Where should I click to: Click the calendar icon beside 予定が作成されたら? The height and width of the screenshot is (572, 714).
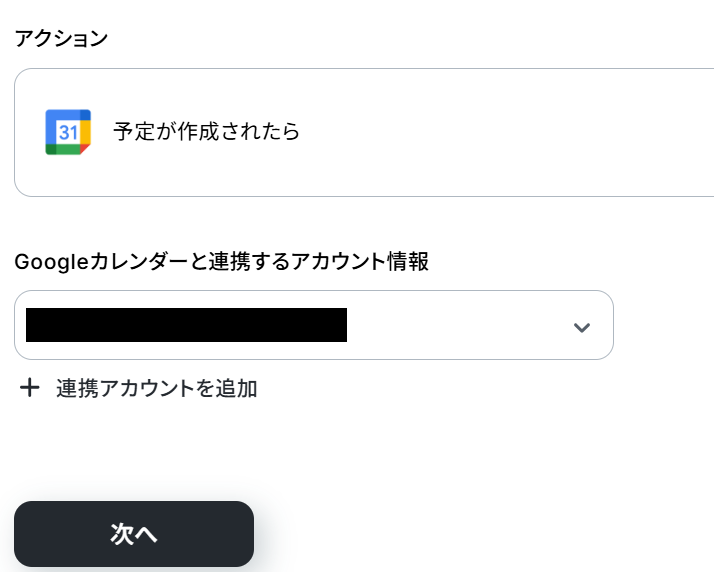(68, 132)
